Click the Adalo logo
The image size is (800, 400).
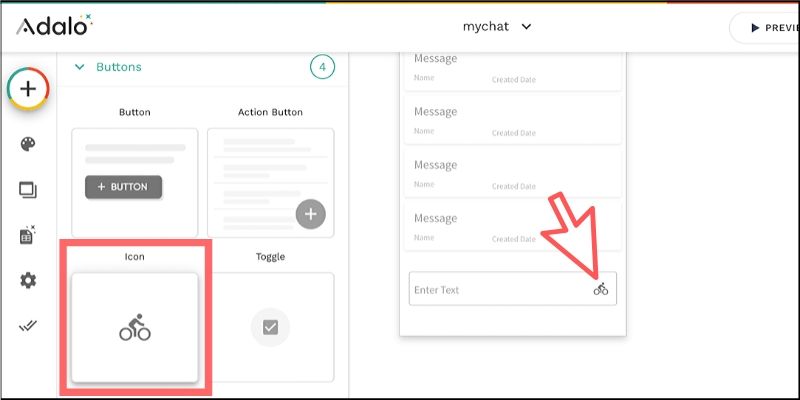point(55,26)
